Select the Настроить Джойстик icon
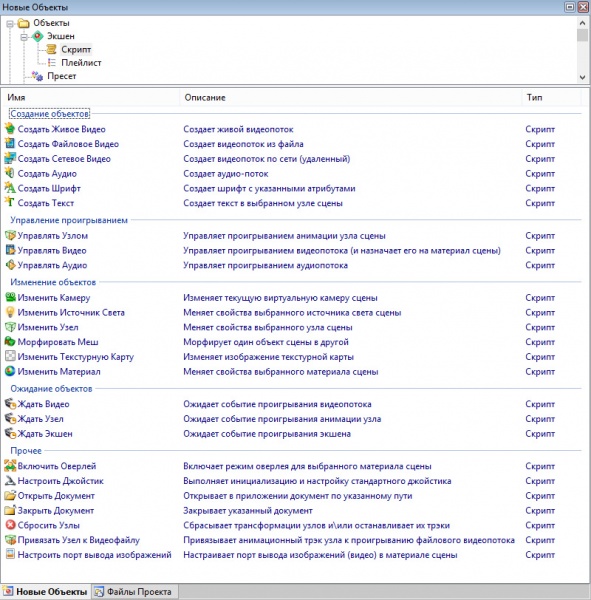 (x=10, y=481)
